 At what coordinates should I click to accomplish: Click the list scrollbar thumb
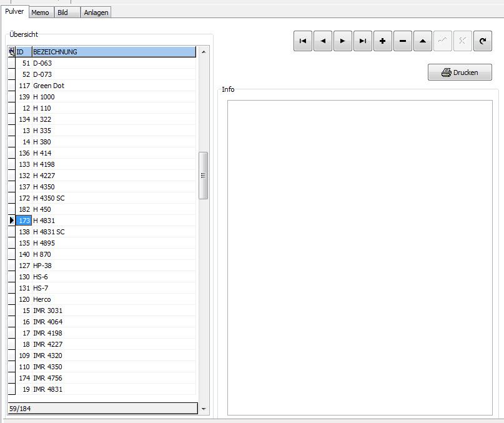[203, 176]
